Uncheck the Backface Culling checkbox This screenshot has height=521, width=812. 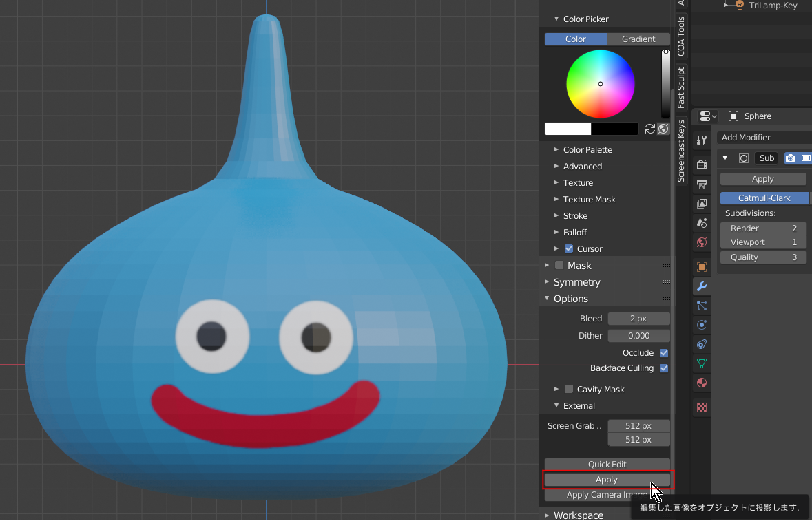pyautogui.click(x=664, y=368)
